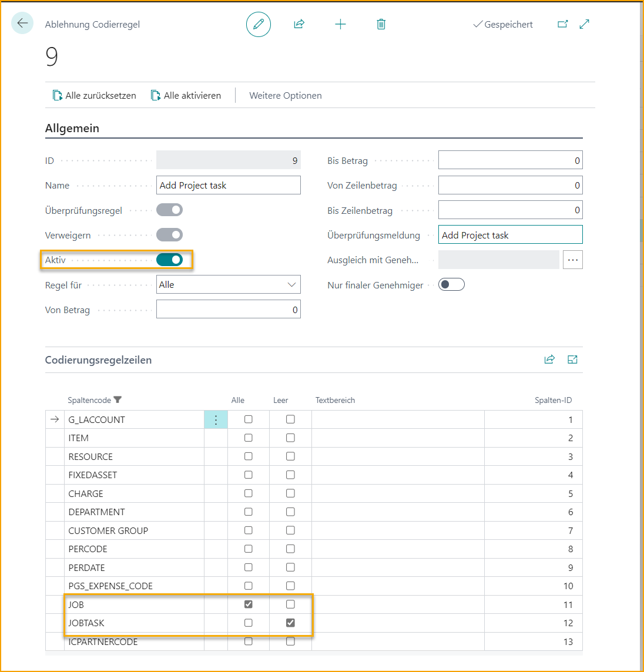644x672 pixels.
Task: Click Alle aktivieren action
Action: tap(186, 96)
